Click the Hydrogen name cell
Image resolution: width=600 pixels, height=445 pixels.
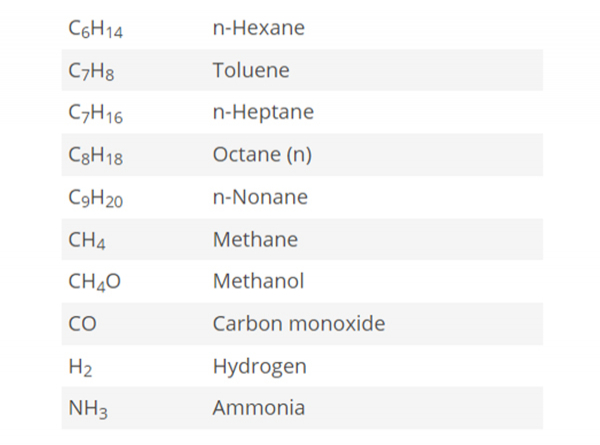click(259, 366)
